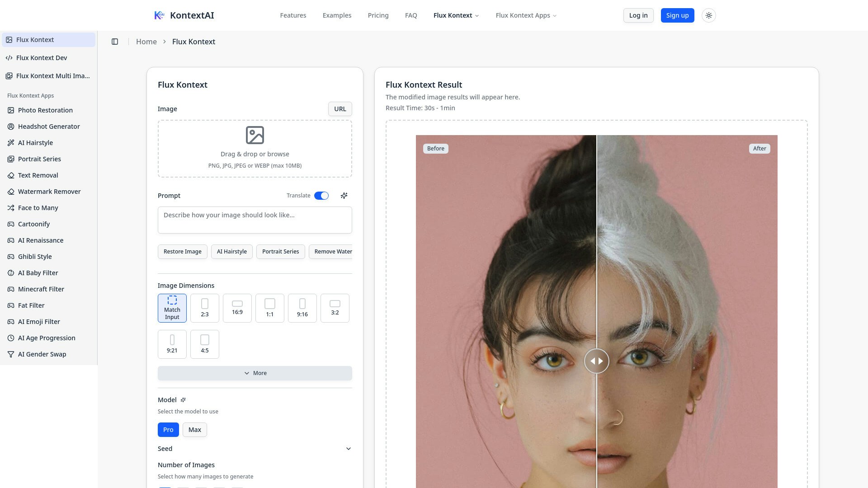Toggle the Translate switch off
The height and width of the screenshot is (488, 868).
pyautogui.click(x=321, y=196)
